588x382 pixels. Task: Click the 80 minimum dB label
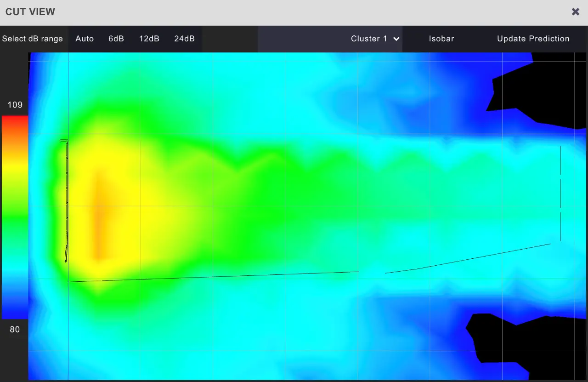click(15, 329)
